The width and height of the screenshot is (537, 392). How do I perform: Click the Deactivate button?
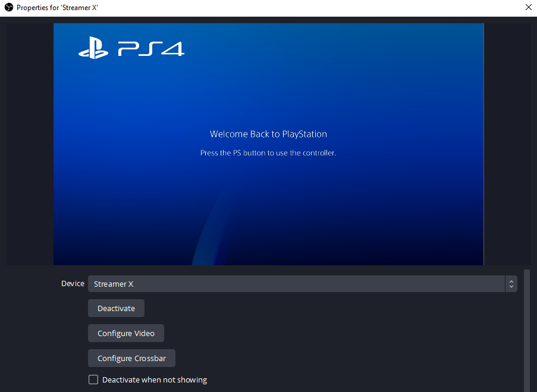pos(116,308)
